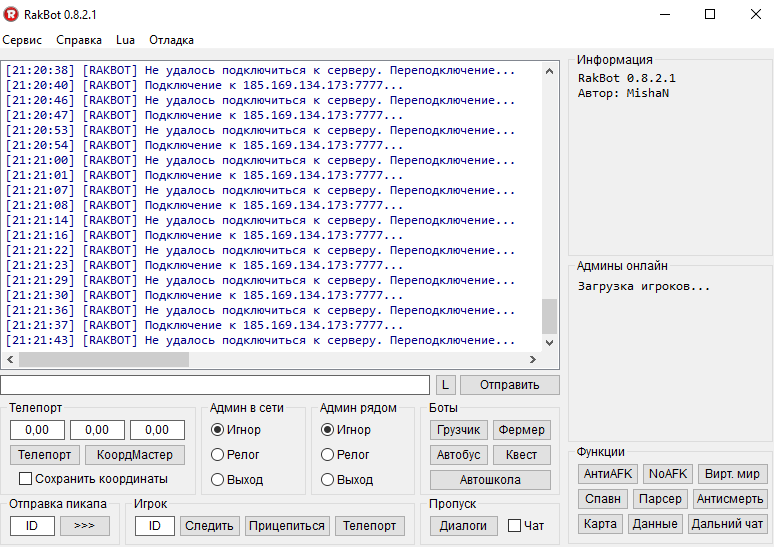This screenshot has height=547, width=774.
Task: Open the Отладка menu
Action: tap(171, 40)
